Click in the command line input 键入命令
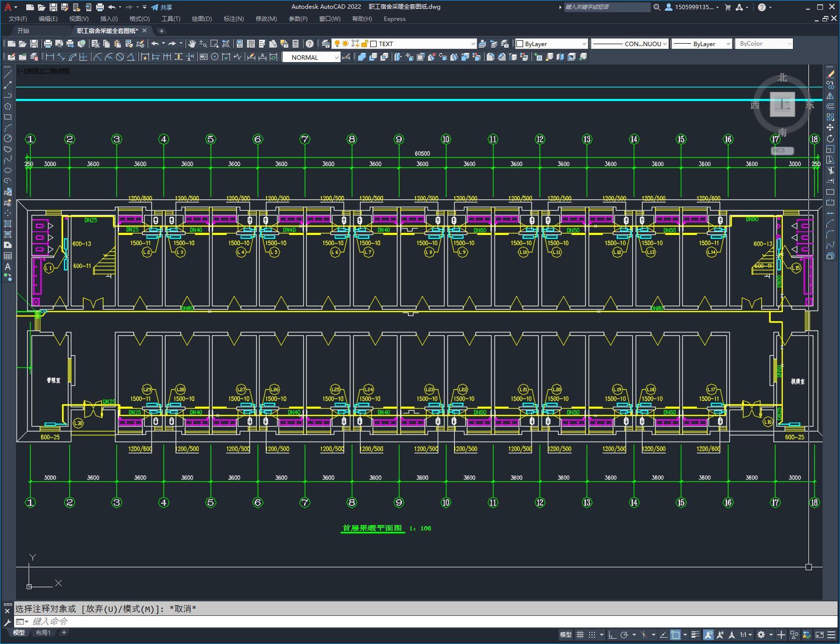The width and height of the screenshot is (840, 644). coord(425,621)
